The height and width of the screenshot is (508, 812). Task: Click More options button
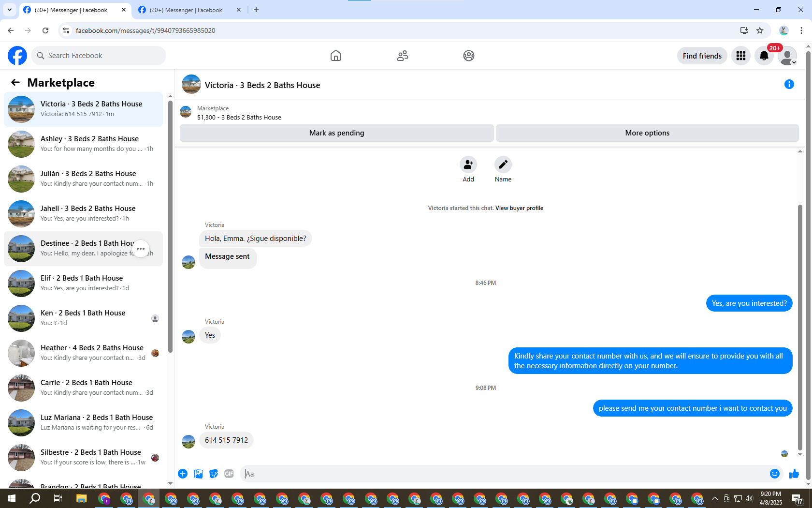647,133
